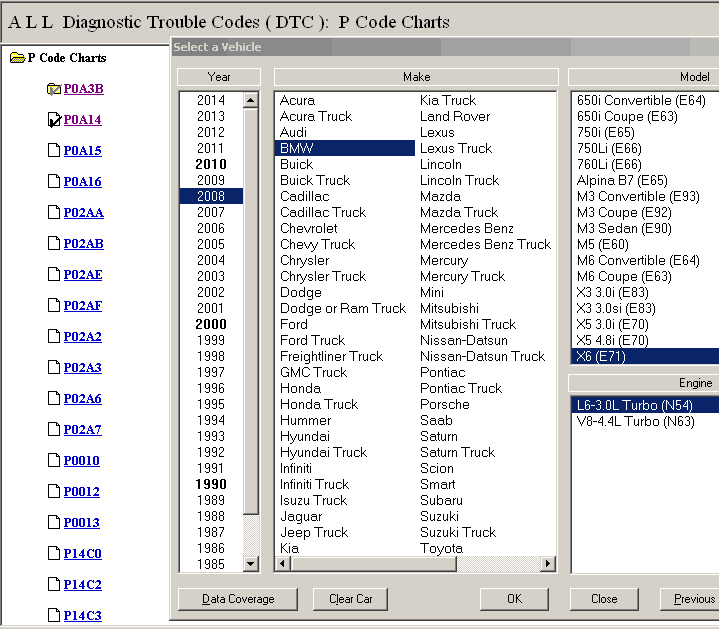The width and height of the screenshot is (719, 629).
Task: Select year 2000 in the Year list
Action: [211, 324]
